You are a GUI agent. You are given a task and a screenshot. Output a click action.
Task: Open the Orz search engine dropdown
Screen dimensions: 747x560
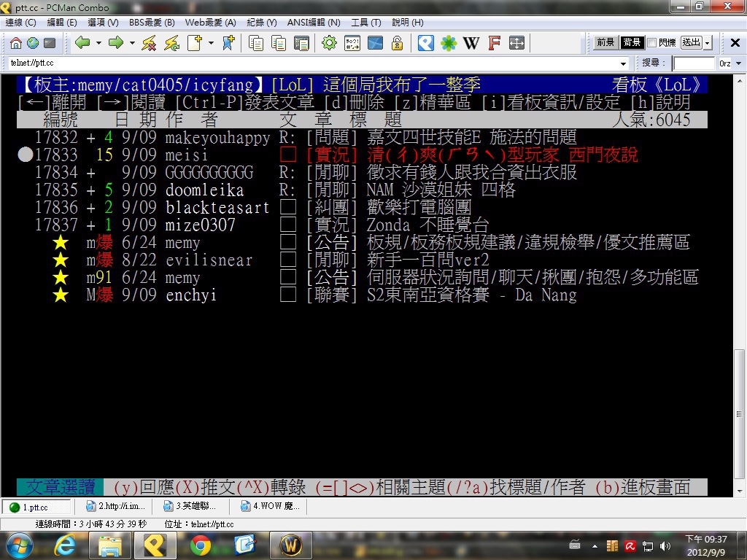pyautogui.click(x=739, y=63)
